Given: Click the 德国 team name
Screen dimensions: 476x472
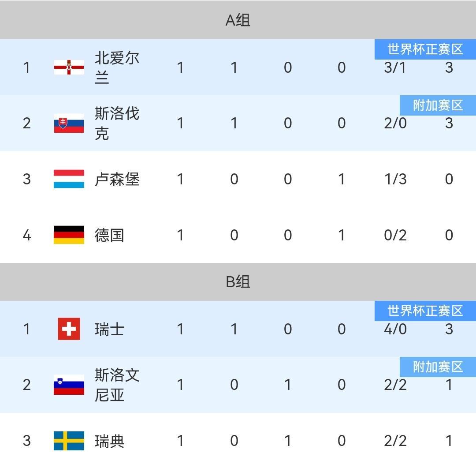Looking at the screenshot, I should coord(109,235).
